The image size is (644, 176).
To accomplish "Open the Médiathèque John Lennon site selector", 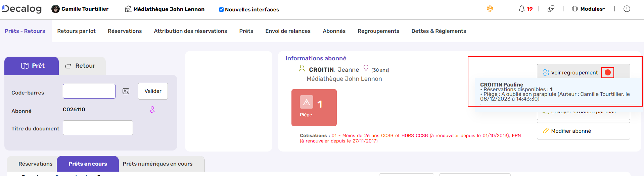I will tap(165, 9).
